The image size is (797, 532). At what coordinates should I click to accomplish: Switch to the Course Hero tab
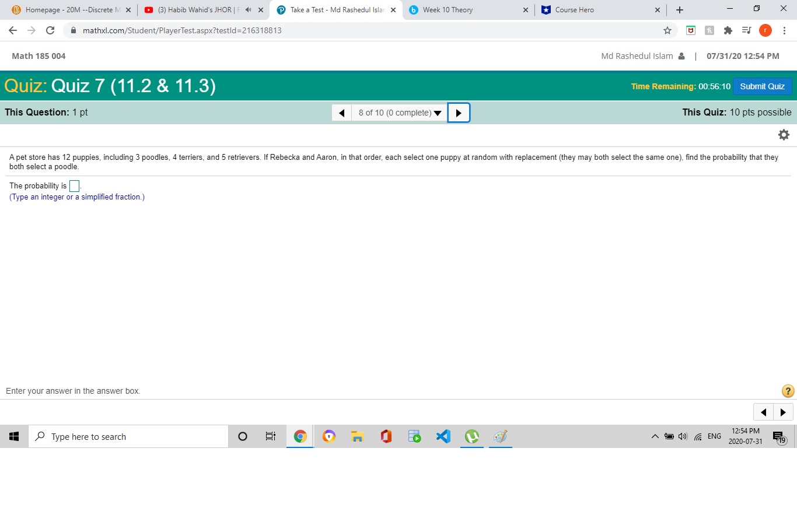589,9
